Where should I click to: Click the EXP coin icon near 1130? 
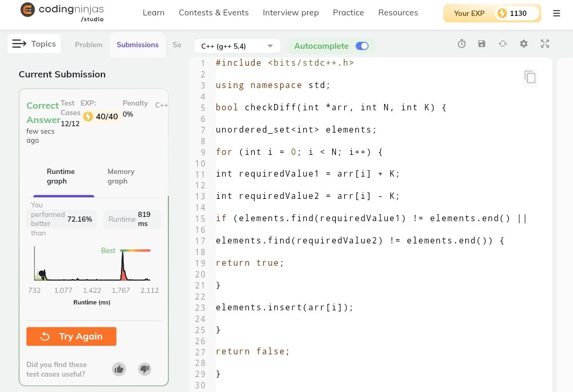click(x=502, y=13)
